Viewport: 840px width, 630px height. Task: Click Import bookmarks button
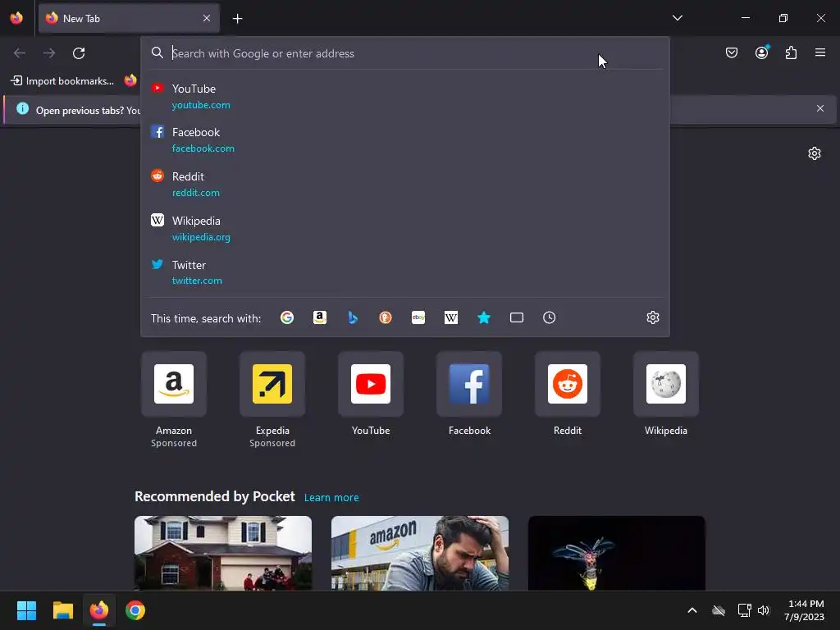(x=62, y=81)
